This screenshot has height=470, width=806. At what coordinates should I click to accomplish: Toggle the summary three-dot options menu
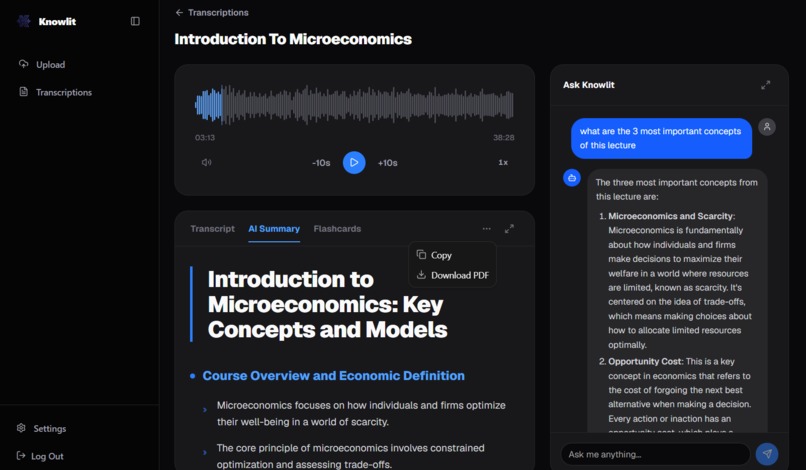coord(486,229)
